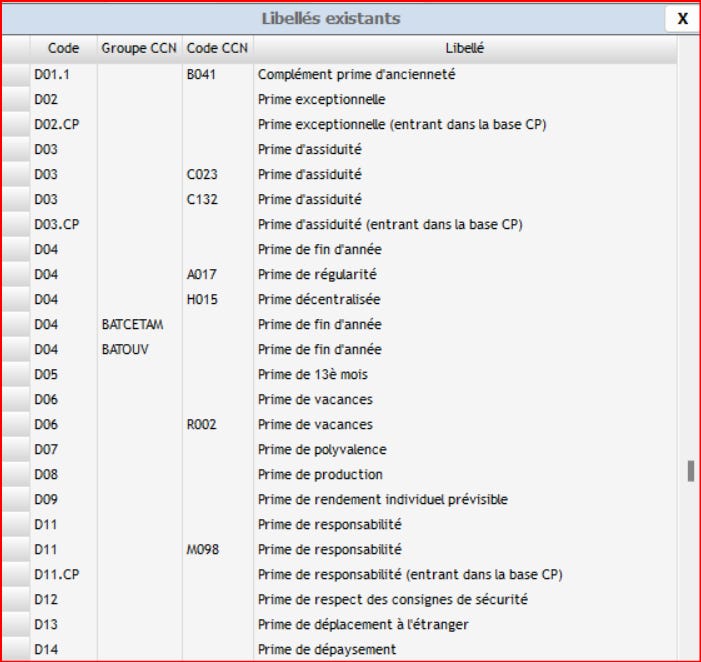
Task: Select 'Prime de 13è mois' label
Action: (313, 375)
